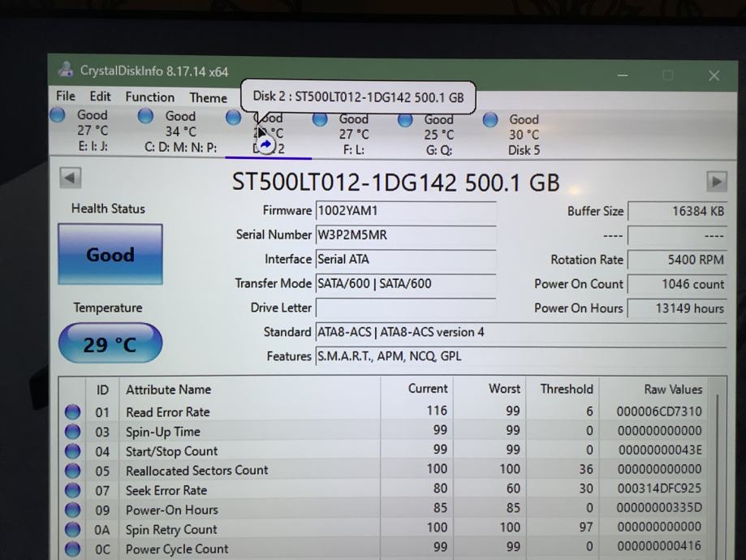Click the Transfer Mode field
This screenshot has height=560, width=746.
coord(406,283)
